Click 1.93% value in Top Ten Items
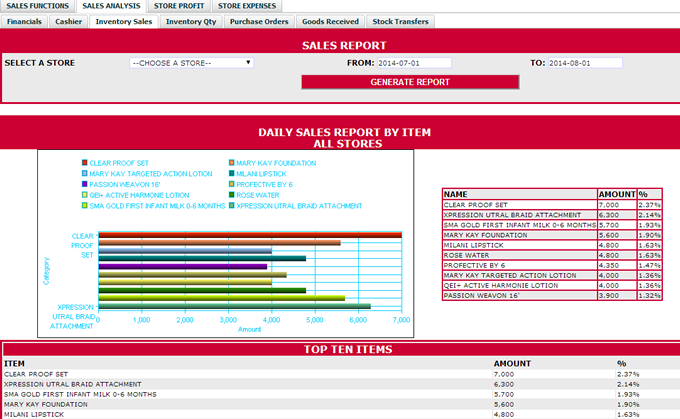 pos(628,394)
